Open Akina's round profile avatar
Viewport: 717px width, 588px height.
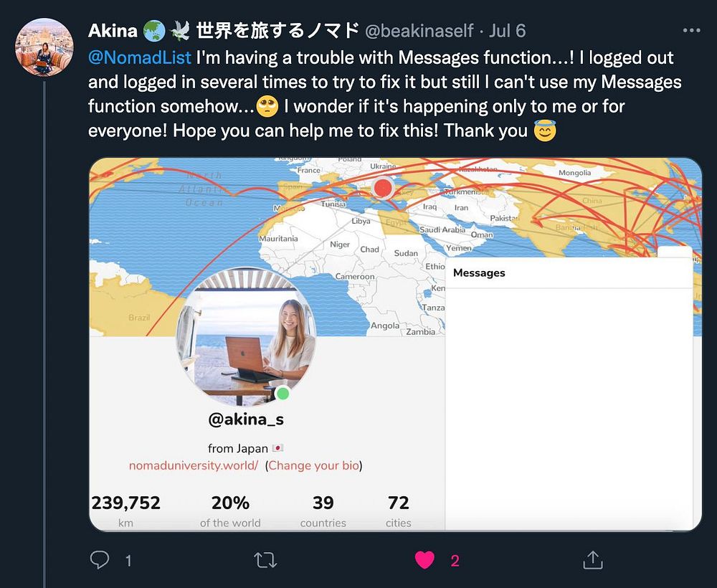(44, 47)
